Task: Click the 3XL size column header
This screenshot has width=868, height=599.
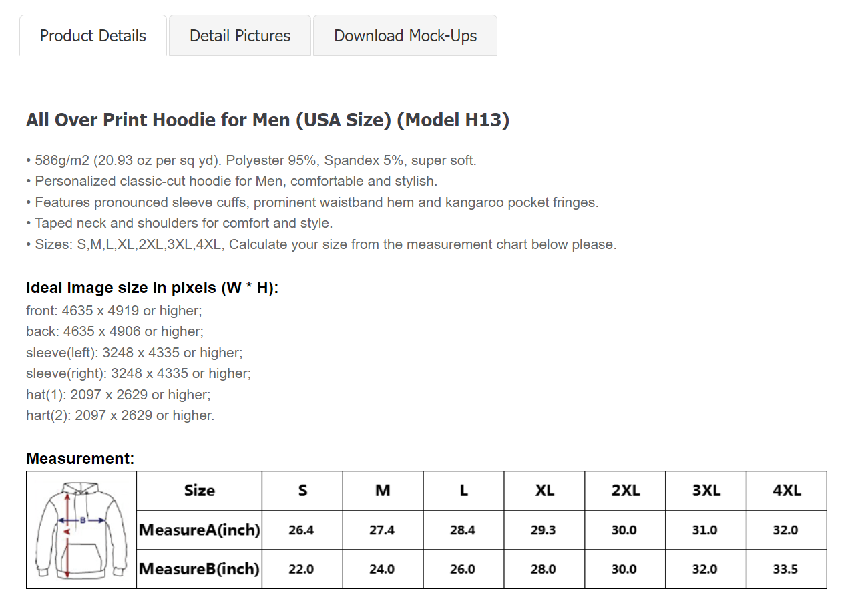Action: click(705, 490)
